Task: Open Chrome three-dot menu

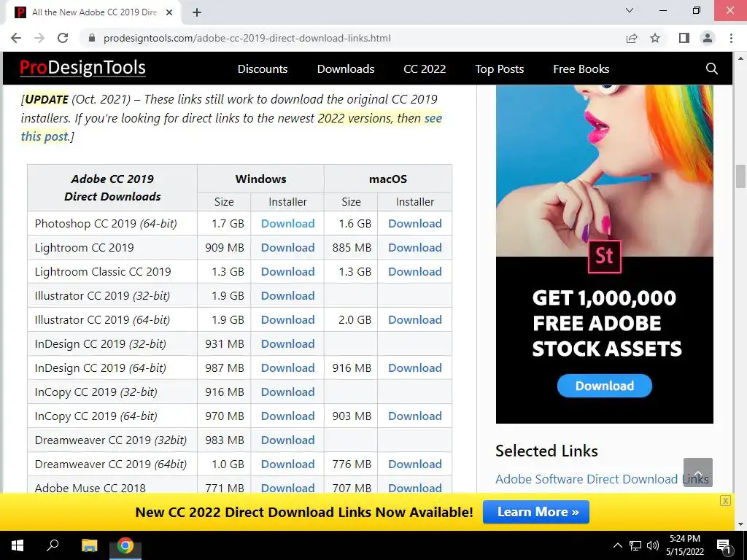Action: (731, 38)
